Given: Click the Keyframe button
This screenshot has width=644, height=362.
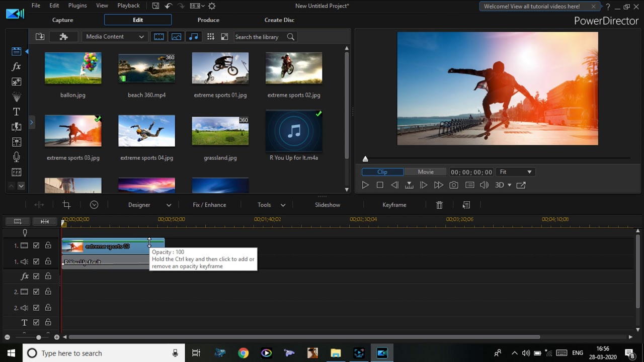Looking at the screenshot, I should pos(394,205).
